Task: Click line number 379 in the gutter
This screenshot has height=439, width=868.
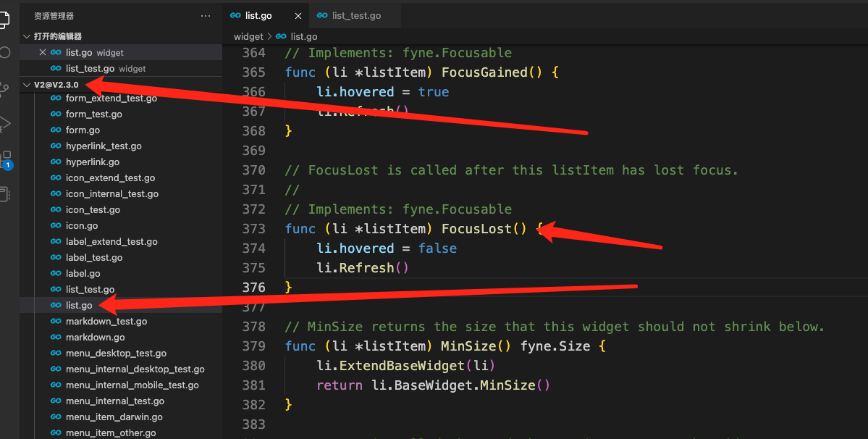Action: (x=253, y=346)
